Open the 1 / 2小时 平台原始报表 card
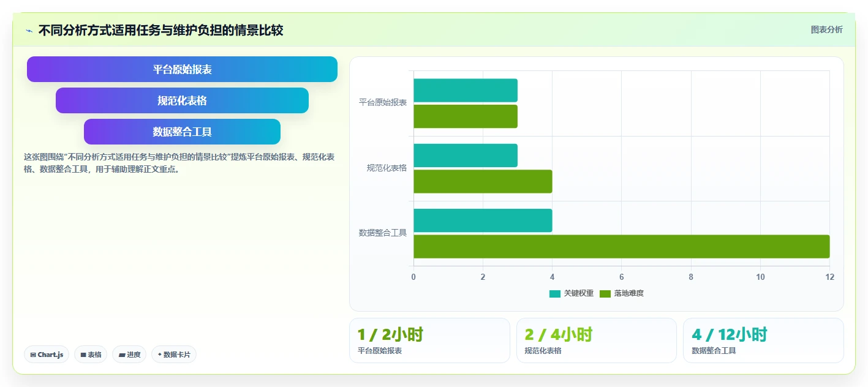Viewport: 868px width, 387px height. (429, 340)
